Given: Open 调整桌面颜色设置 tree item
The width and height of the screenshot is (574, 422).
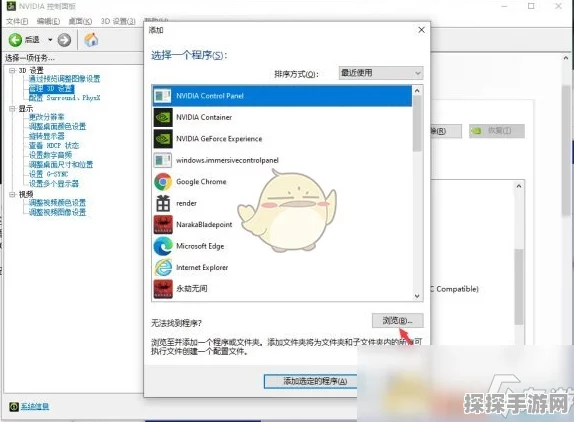Looking at the screenshot, I should [x=57, y=127].
